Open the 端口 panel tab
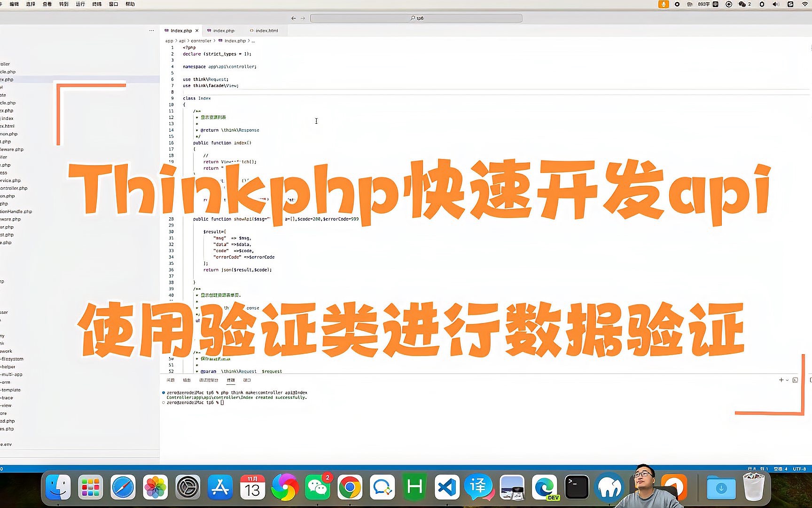 [x=247, y=380]
